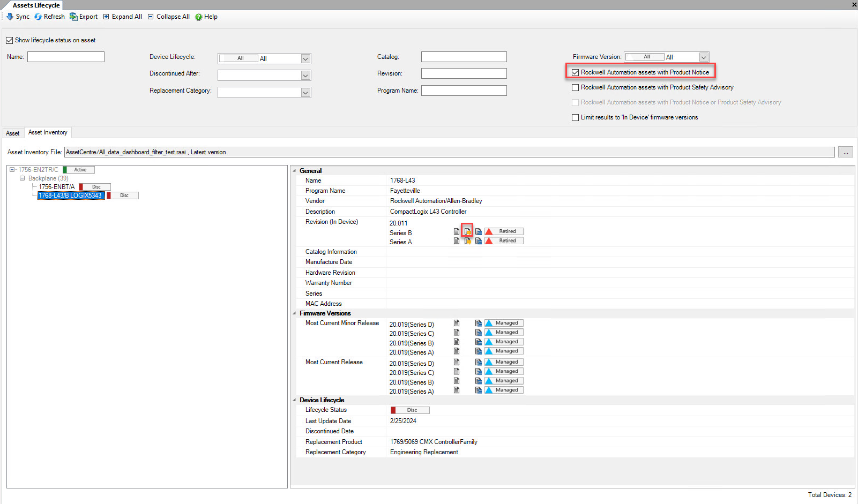Click the Series A compare firmware icon
This screenshot has height=504, width=858.
(479, 240)
